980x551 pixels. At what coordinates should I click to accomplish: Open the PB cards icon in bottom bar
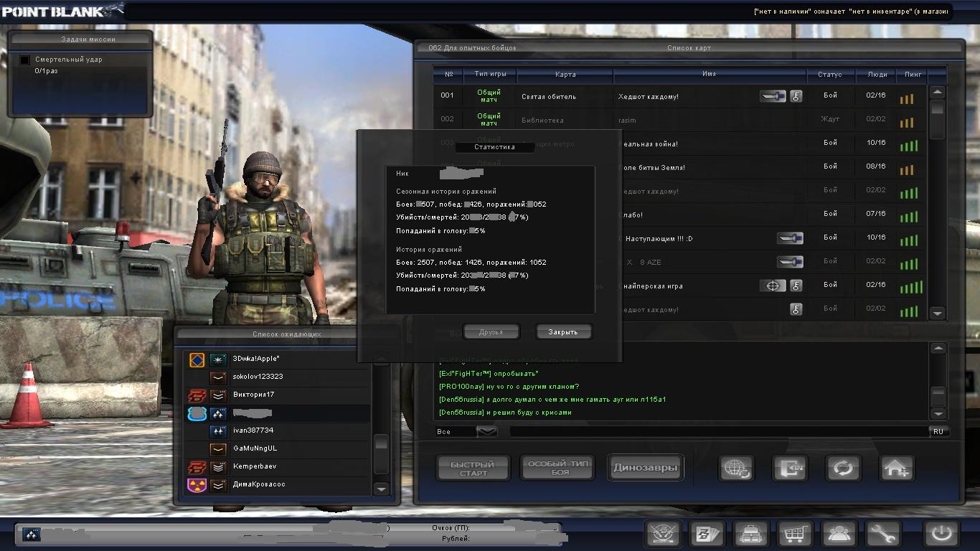[x=707, y=534]
